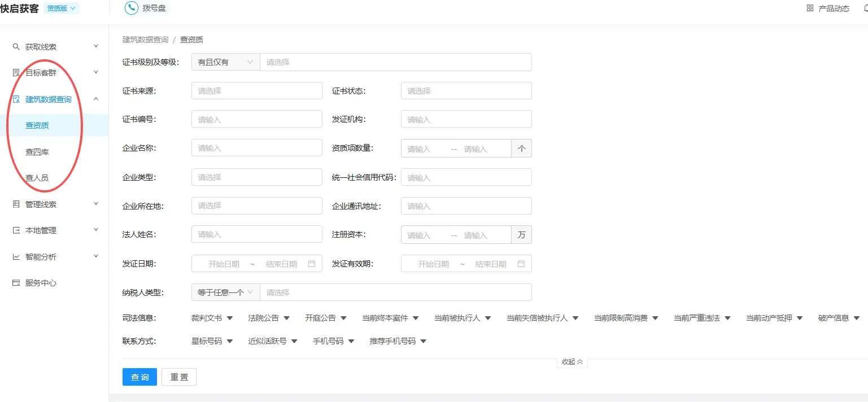
Task: Open the 证书级别及等级 select box
Action: (x=396, y=62)
